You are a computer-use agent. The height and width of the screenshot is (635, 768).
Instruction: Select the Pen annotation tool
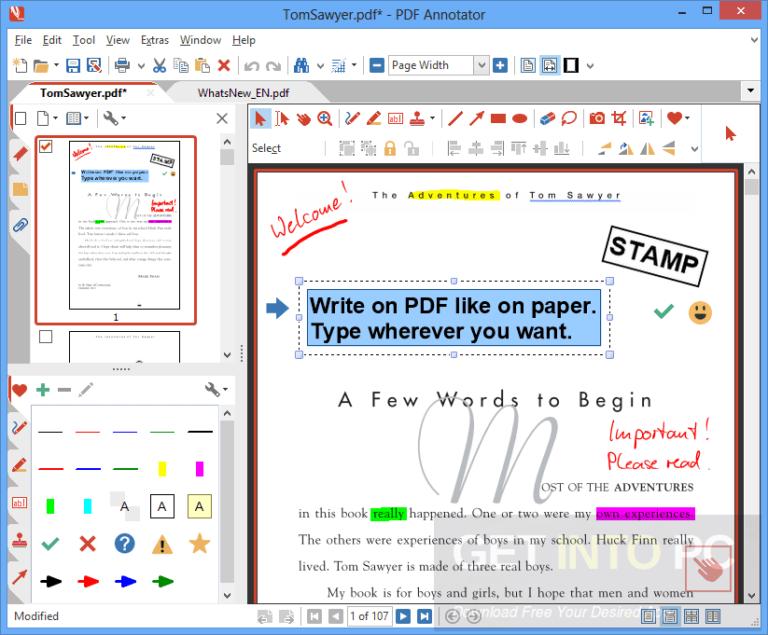(352, 119)
